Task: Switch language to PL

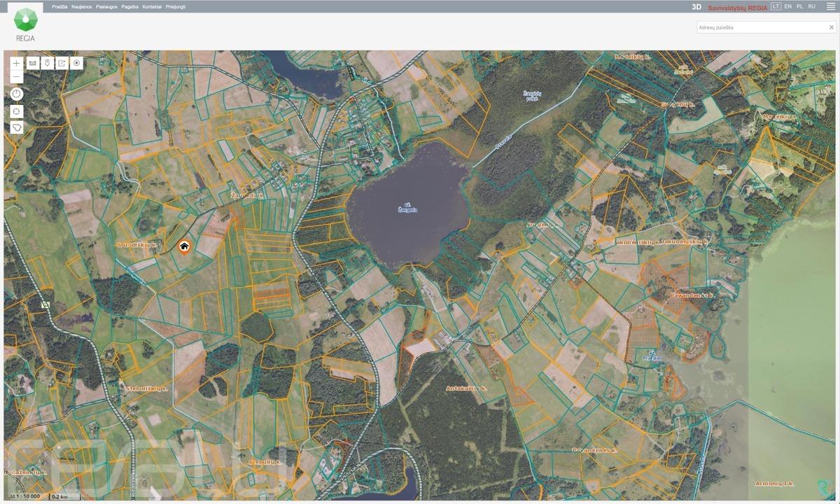Action: [x=799, y=6]
